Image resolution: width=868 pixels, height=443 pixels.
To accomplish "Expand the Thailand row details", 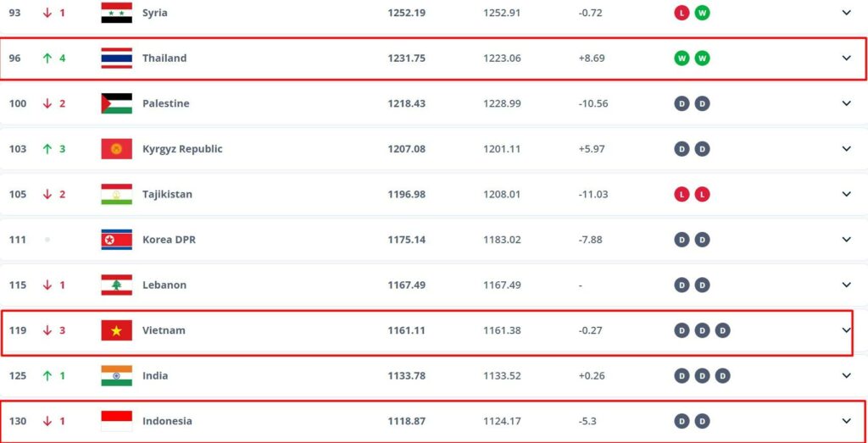I will [x=846, y=58].
